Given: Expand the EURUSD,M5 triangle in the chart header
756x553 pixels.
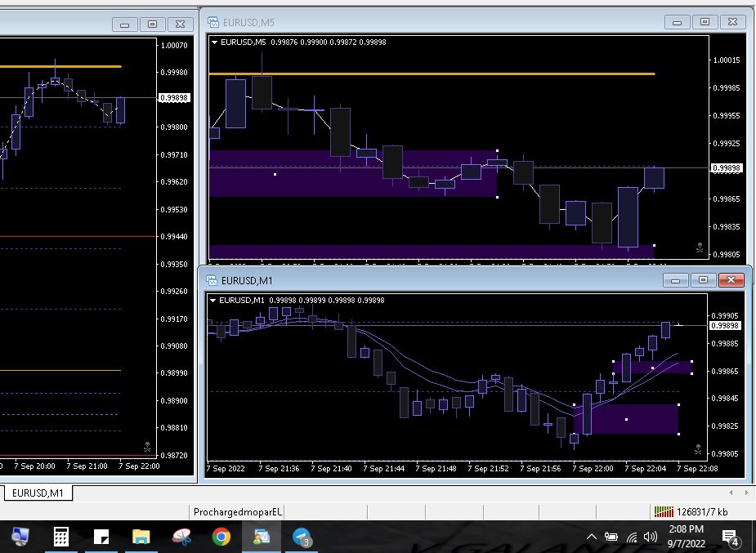Looking at the screenshot, I should [214, 42].
